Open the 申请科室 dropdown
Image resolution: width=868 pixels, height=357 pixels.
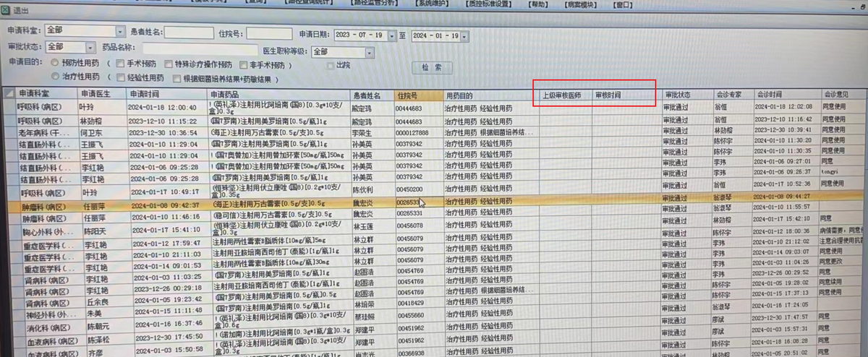pos(120,32)
